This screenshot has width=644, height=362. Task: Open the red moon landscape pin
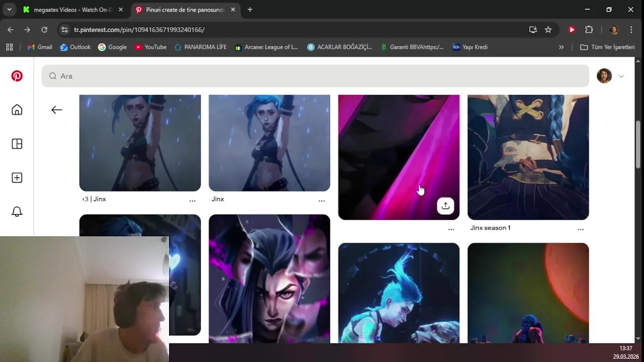click(x=528, y=293)
